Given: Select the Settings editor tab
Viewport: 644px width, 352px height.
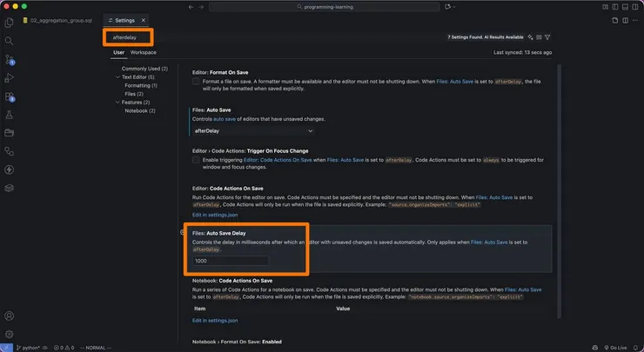Looking at the screenshot, I should pyautogui.click(x=124, y=21).
